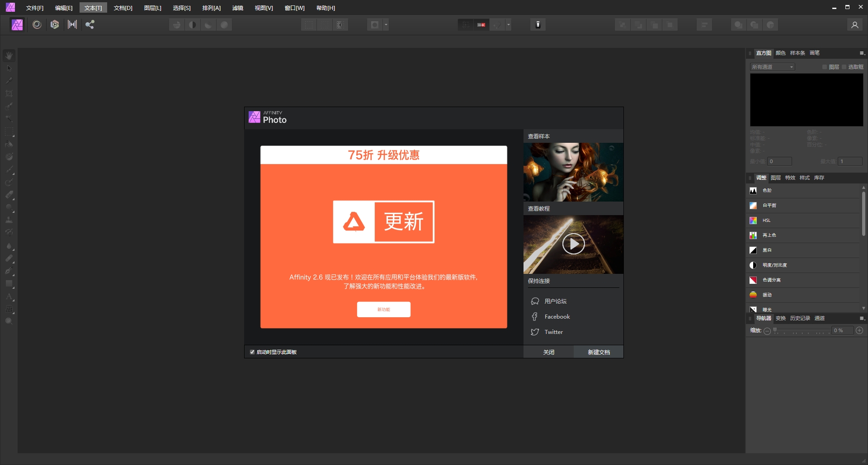Open snapping options dropdown arrow
This screenshot has width=868, height=465.
[508, 25]
